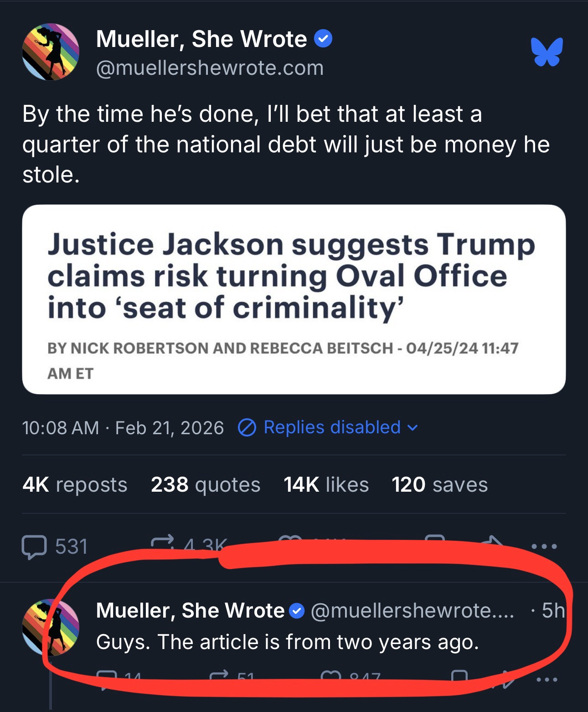Click the crossed-circle replies disabled icon
Screen dimensions: 588x712
click(x=247, y=428)
